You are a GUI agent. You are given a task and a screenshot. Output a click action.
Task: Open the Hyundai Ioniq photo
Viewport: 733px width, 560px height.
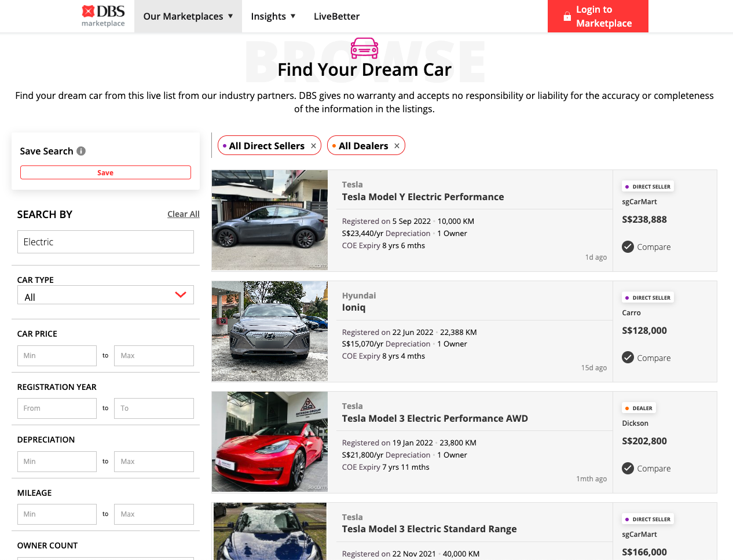(x=270, y=331)
